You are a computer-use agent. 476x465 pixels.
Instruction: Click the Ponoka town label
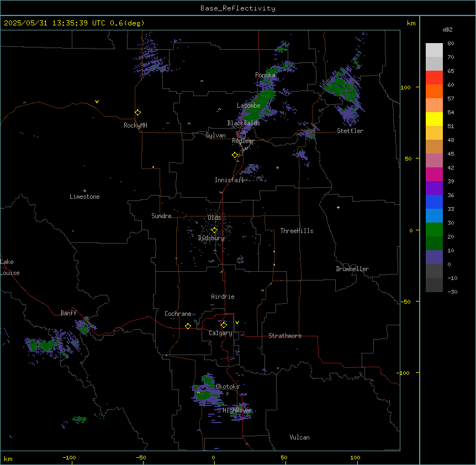(265, 75)
